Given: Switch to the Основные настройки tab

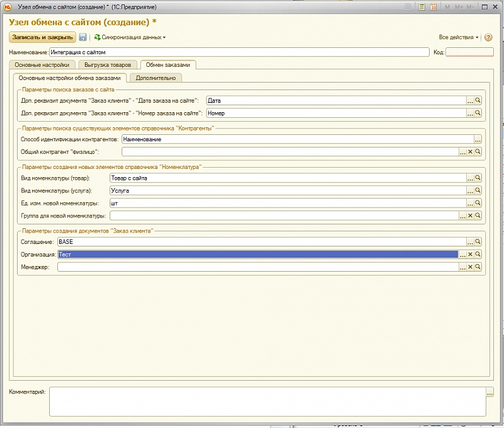Looking at the screenshot, I should coord(43,65).
